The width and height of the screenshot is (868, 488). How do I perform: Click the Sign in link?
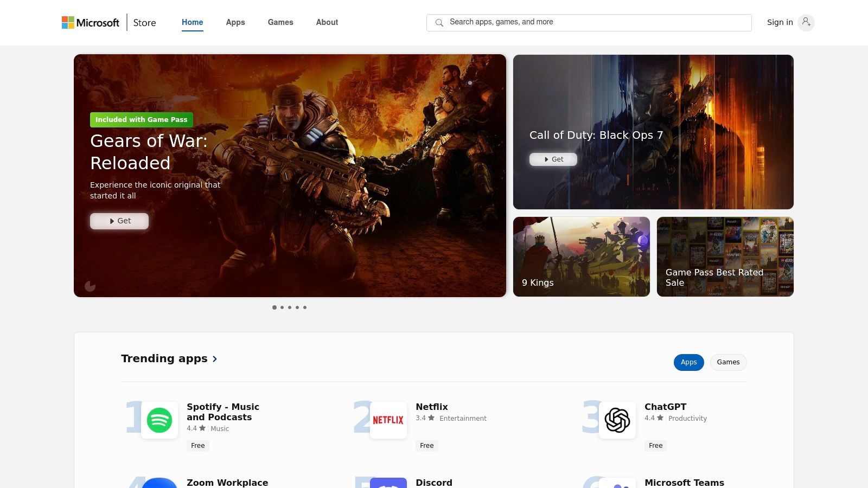click(x=780, y=22)
